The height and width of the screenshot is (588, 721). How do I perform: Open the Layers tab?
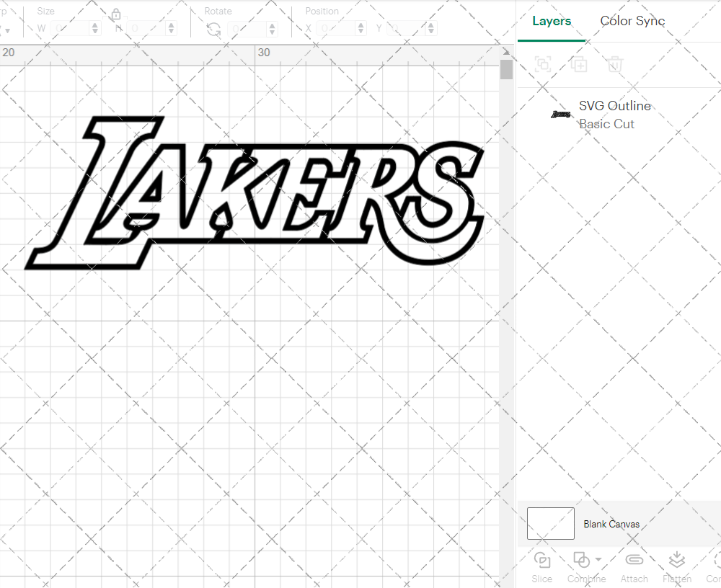point(551,21)
